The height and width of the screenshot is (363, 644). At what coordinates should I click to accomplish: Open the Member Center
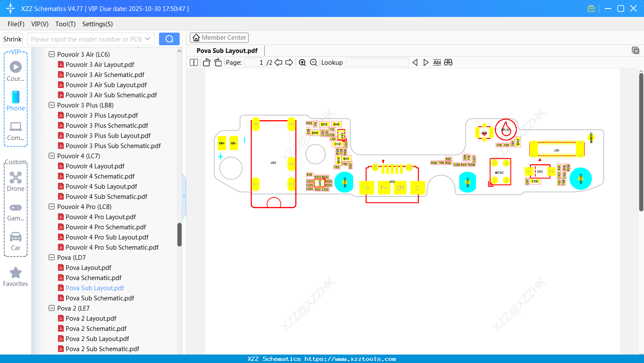click(x=219, y=37)
